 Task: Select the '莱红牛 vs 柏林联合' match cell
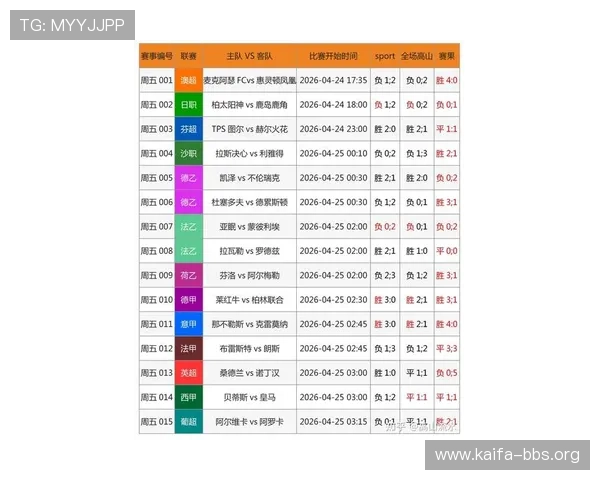pos(249,300)
